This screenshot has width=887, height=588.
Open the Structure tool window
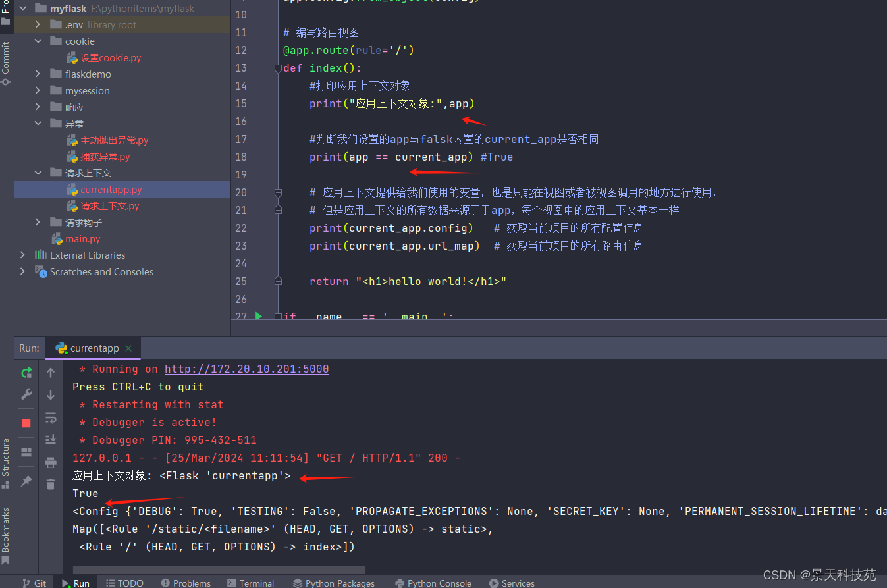pos(6,464)
